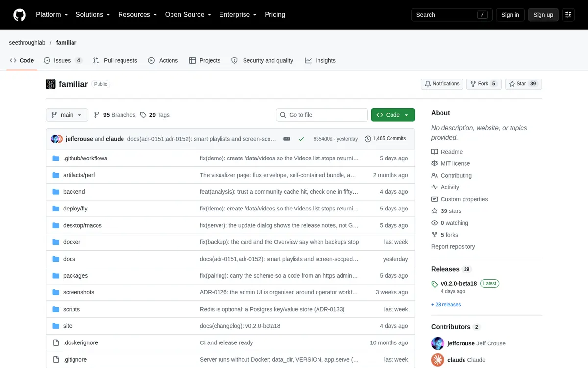Expand the Enterprise menu
588x368 pixels.
pyautogui.click(x=238, y=15)
